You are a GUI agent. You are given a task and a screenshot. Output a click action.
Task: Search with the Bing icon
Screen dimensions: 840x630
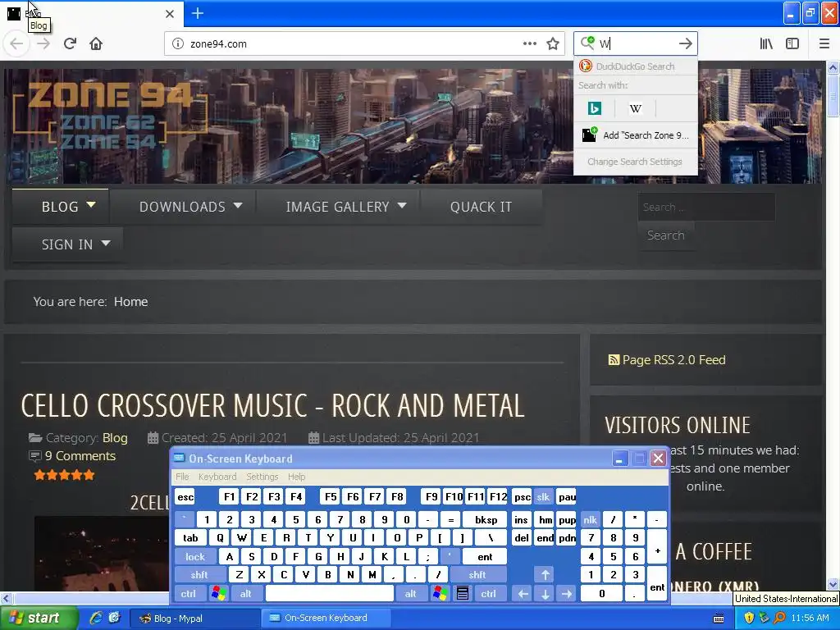(594, 108)
